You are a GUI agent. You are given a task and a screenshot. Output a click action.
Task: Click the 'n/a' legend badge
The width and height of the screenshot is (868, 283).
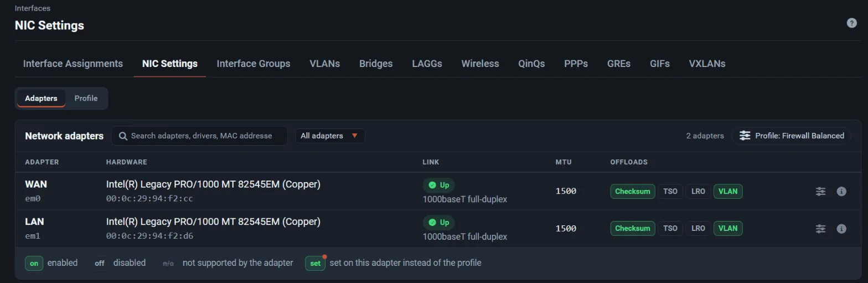[x=168, y=263]
